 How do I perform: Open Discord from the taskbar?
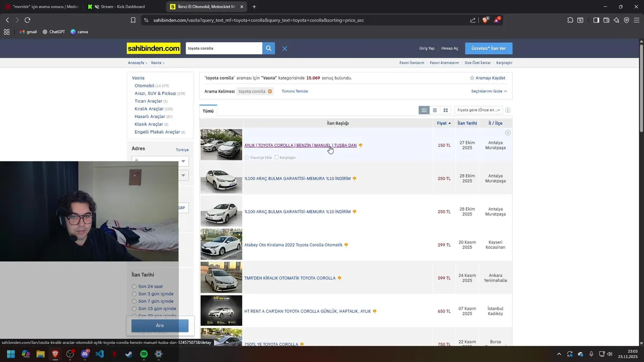pyautogui.click(x=85, y=354)
